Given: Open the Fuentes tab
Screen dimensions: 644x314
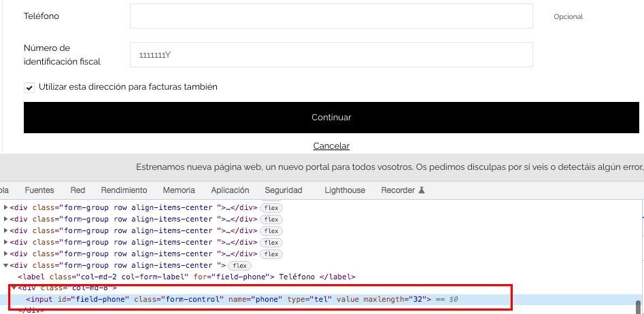Looking at the screenshot, I should coord(39,190).
